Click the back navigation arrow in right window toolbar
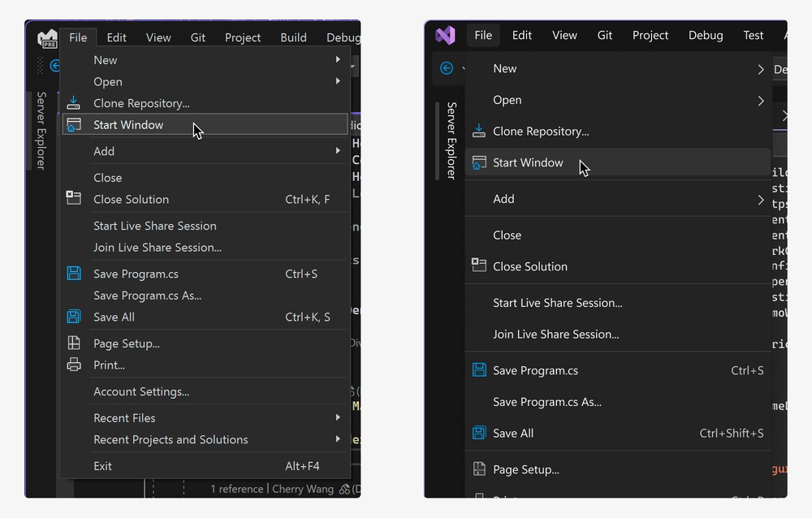 click(446, 68)
